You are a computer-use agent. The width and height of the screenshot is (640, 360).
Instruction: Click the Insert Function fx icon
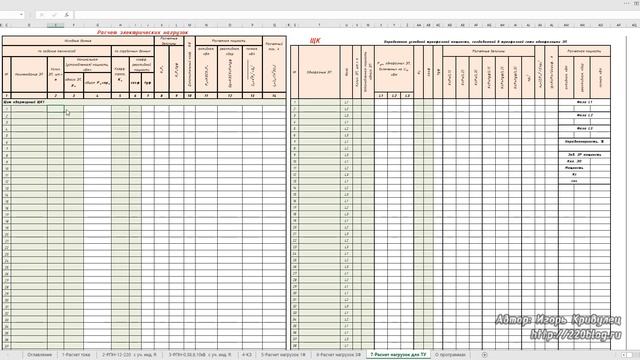pos(67,15)
